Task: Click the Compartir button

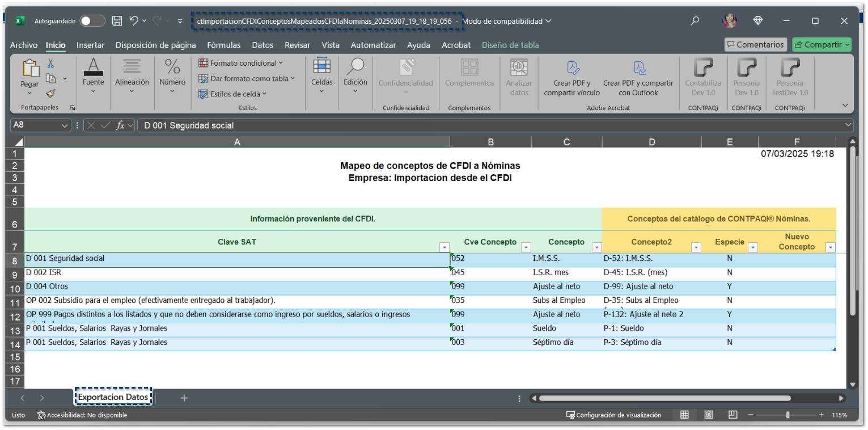Action: click(821, 45)
